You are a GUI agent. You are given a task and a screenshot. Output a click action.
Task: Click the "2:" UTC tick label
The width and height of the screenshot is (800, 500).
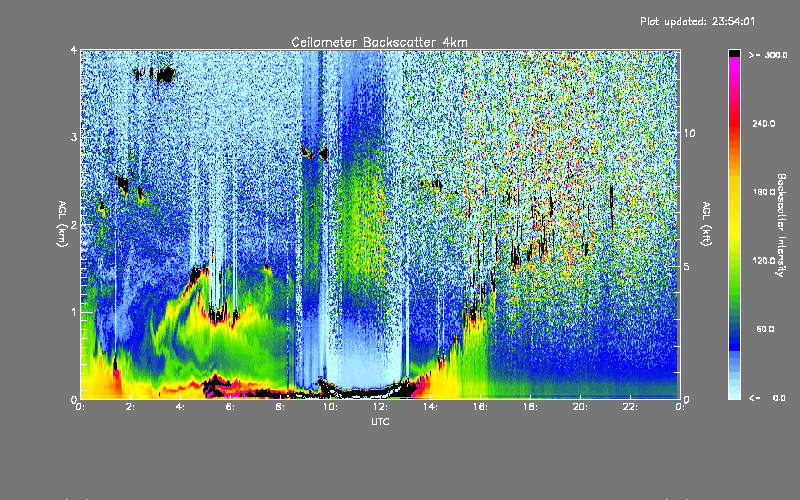(x=131, y=407)
